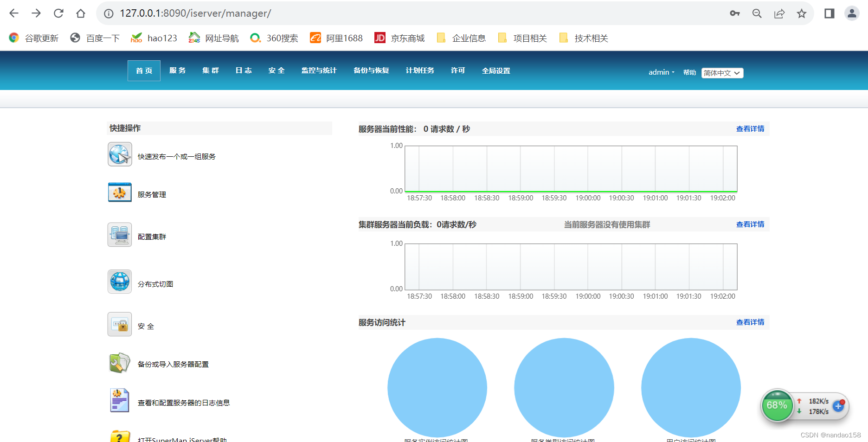Open 配置集群 via its monitors icon
The width and height of the screenshot is (868, 442).
tap(119, 235)
